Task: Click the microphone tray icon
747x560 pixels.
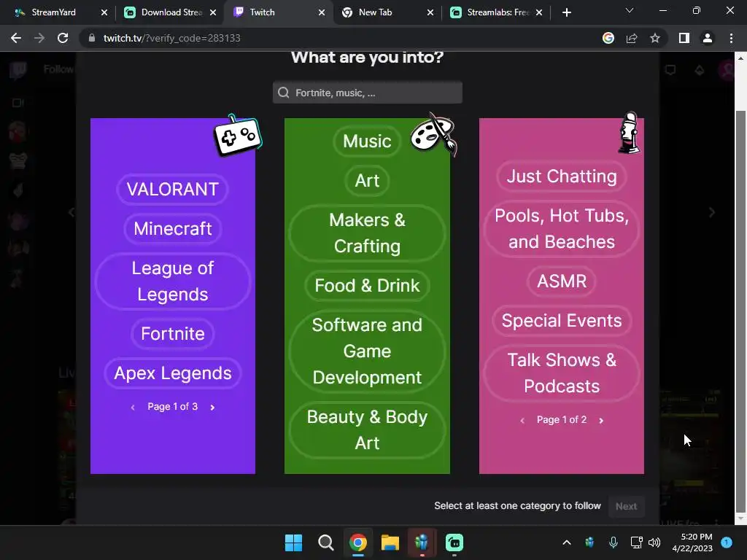Action: (613, 542)
